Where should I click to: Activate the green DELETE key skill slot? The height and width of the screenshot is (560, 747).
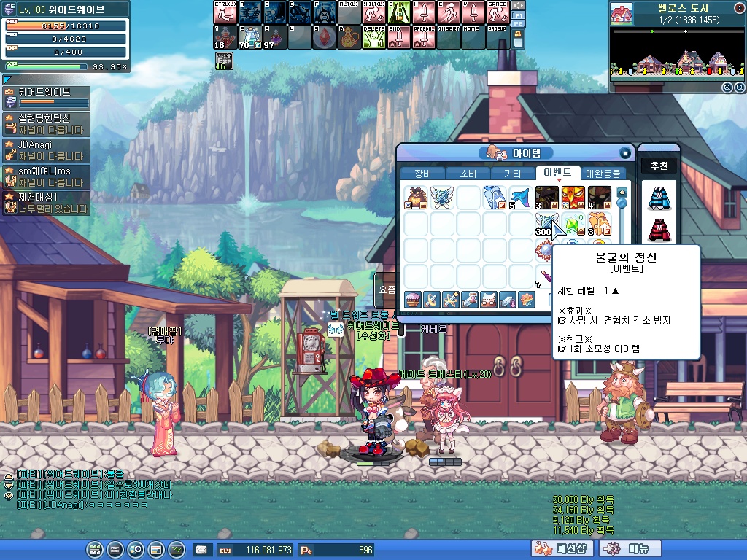[x=373, y=36]
